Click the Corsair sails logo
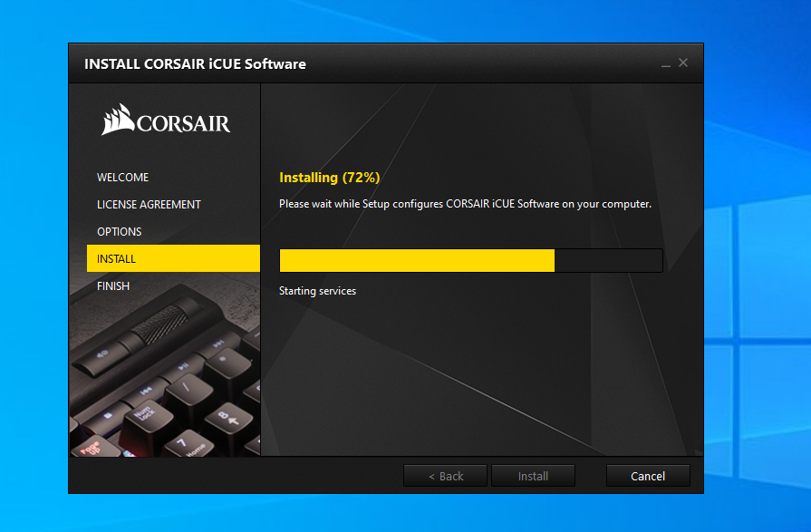811x532 pixels. point(166,120)
